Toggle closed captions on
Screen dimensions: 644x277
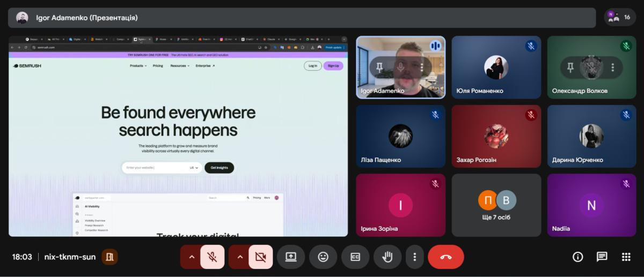tap(355, 257)
